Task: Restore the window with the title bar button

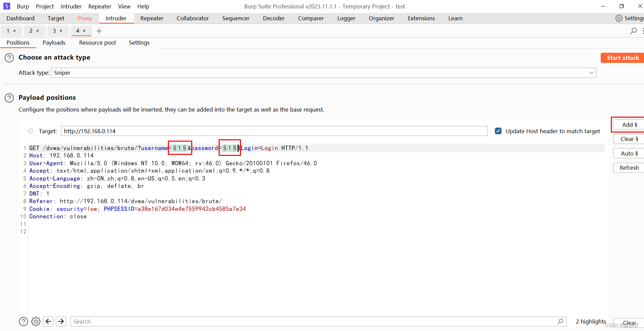Action: point(622,6)
